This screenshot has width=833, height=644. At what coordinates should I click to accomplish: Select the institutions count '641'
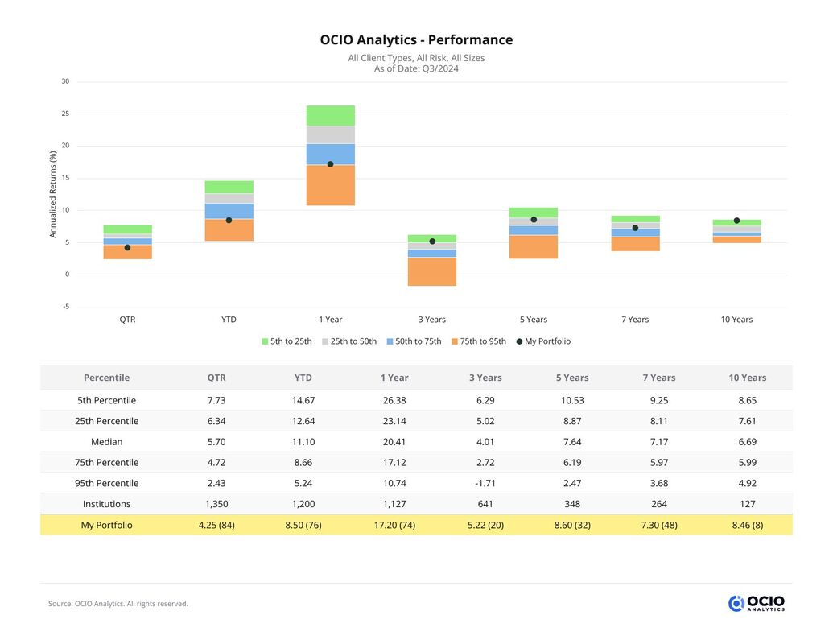[485, 504]
